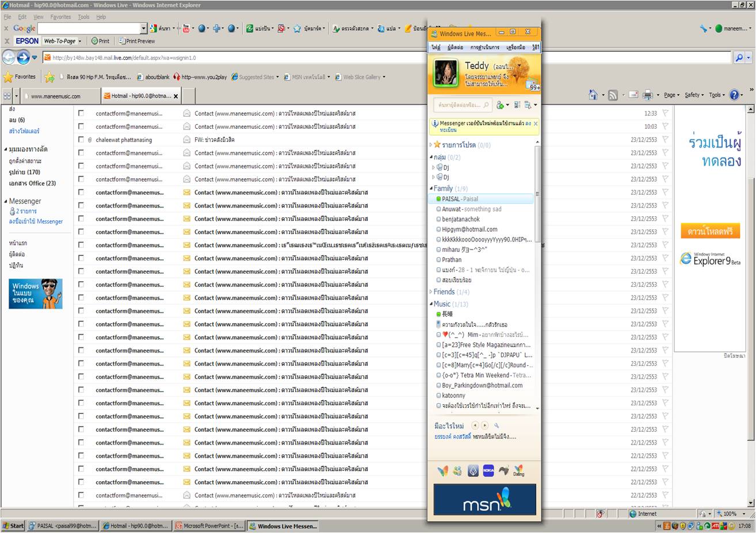Click the Favorites button in IE

coord(20,76)
